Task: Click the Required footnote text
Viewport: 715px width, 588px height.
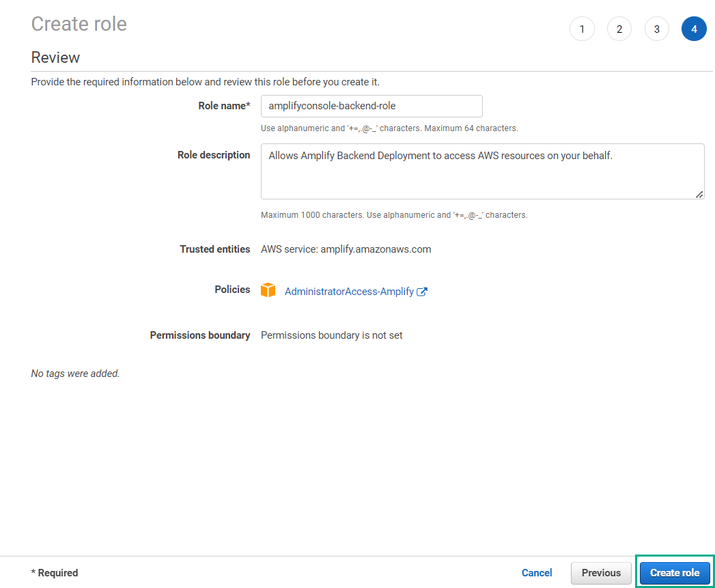Action: [54, 573]
